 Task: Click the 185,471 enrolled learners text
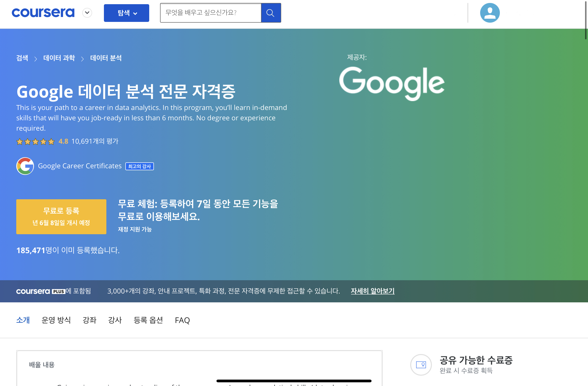[x=68, y=250]
